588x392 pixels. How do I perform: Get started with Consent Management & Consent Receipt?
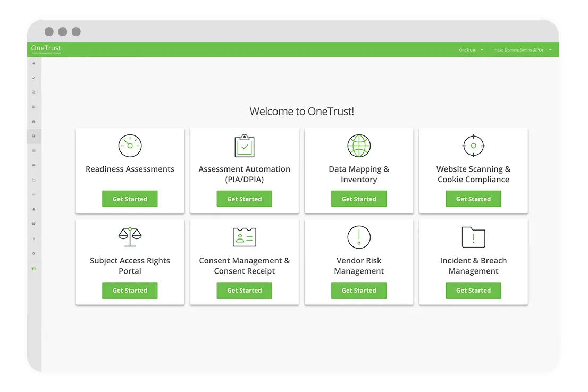245,290
